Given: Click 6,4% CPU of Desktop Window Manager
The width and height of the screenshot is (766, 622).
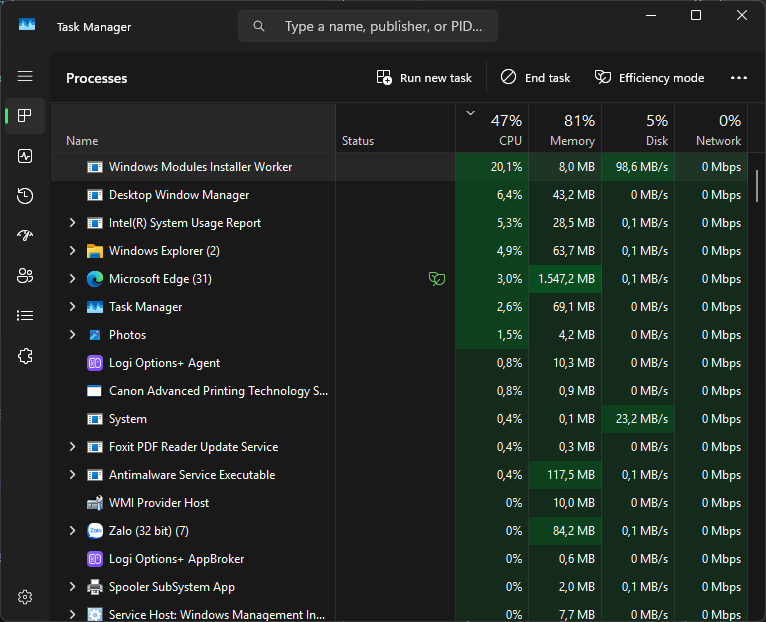Looking at the screenshot, I should tap(492, 195).
